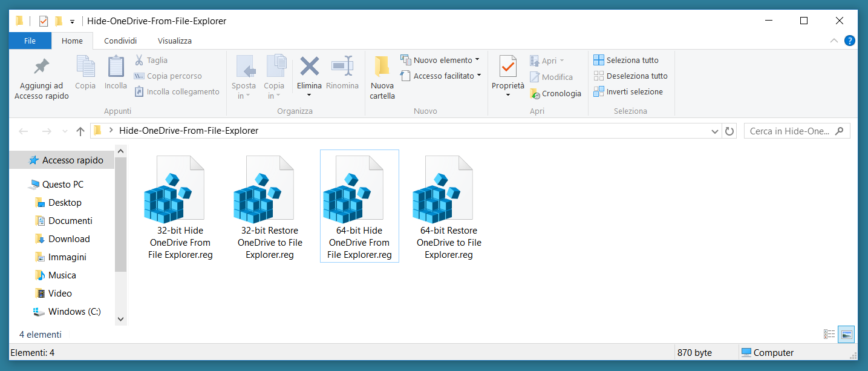Open Download in the sidebar

(62, 239)
